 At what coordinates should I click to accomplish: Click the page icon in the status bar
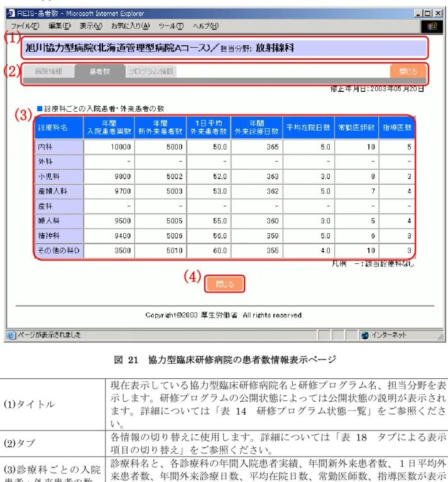pos(11,335)
